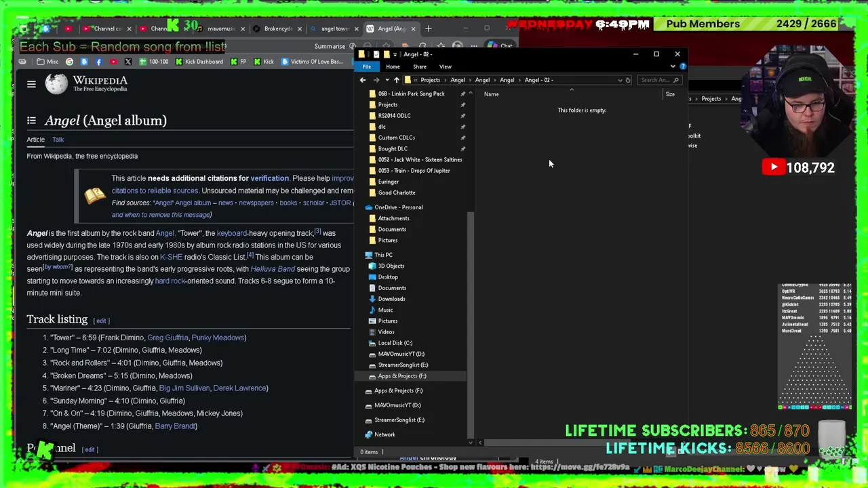Select StreamerSonglist (E:) under This PC

tap(403, 365)
